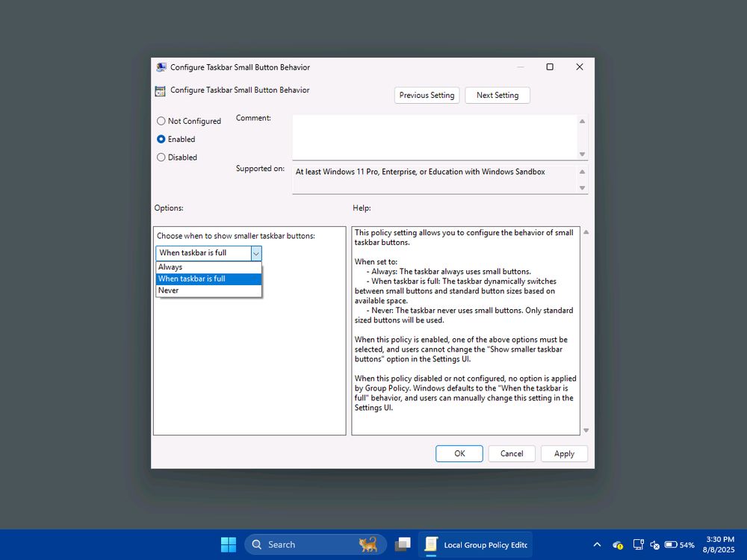Choose Never from the dropdown list
Image resolution: width=747 pixels, height=560 pixels.
pos(208,290)
